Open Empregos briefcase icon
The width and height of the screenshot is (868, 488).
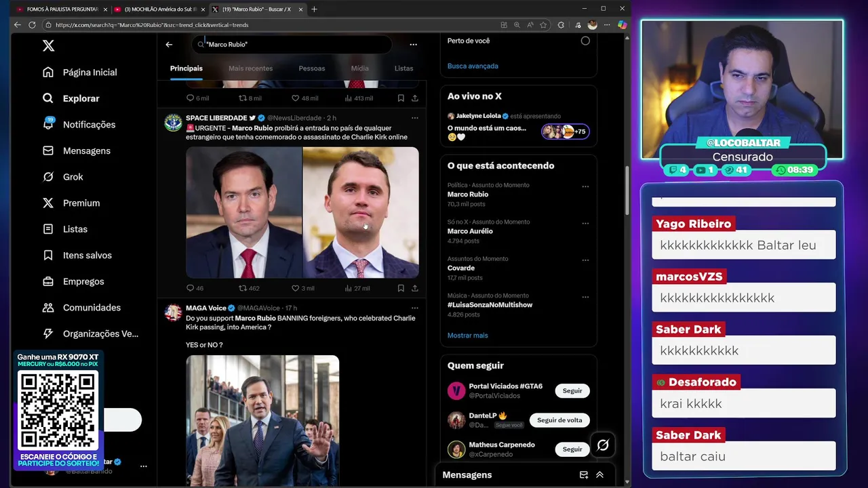pos(48,281)
